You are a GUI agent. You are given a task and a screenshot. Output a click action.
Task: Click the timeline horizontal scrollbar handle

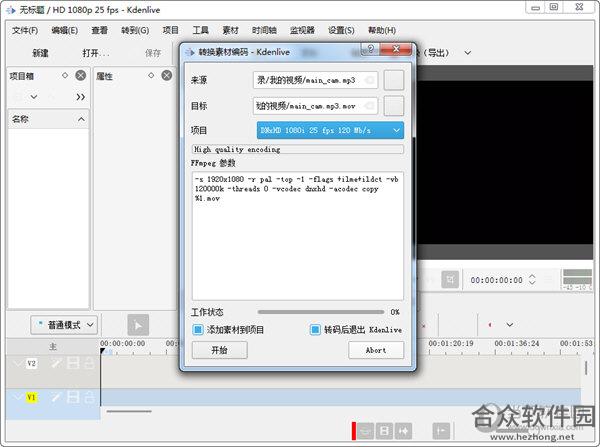129,412
